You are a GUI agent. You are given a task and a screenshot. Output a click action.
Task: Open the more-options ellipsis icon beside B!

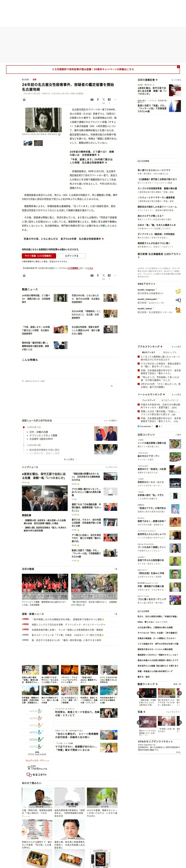tap(115, 99)
